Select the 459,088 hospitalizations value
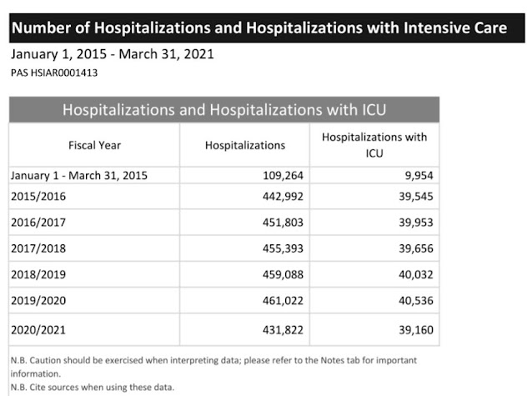532x396 pixels. pyautogui.click(x=283, y=274)
